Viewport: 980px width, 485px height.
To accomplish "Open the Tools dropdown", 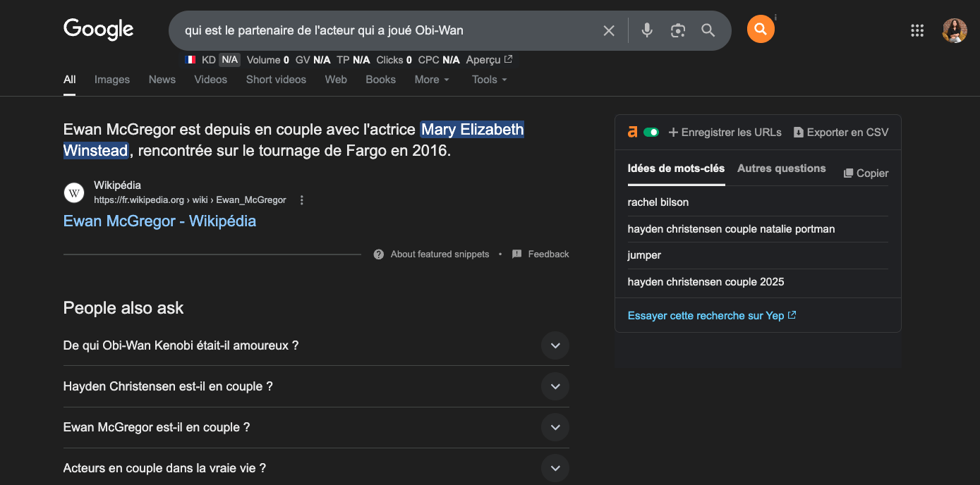I will click(x=488, y=80).
